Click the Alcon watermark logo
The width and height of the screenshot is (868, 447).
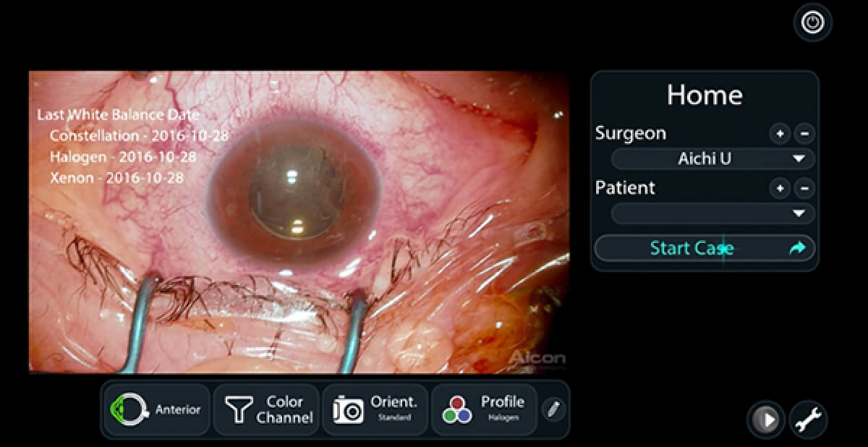[x=536, y=358]
